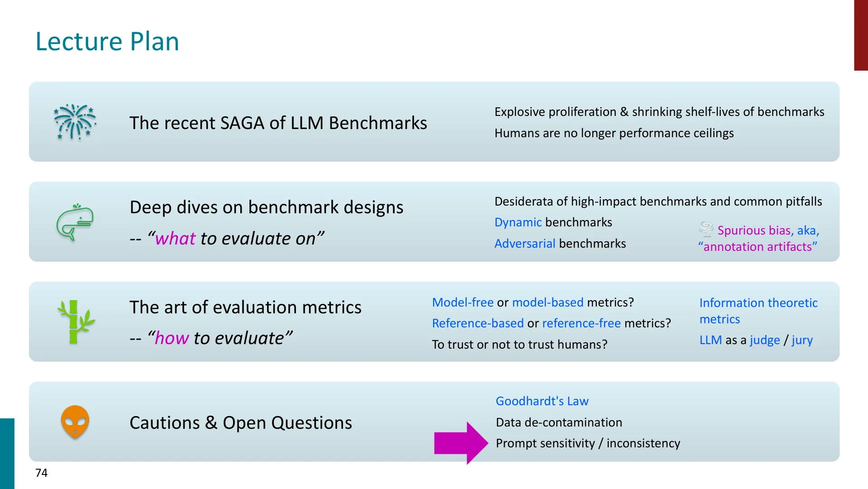Click 'Information theoretic metrics' text
The width and height of the screenshot is (868, 489).
pyautogui.click(x=758, y=311)
